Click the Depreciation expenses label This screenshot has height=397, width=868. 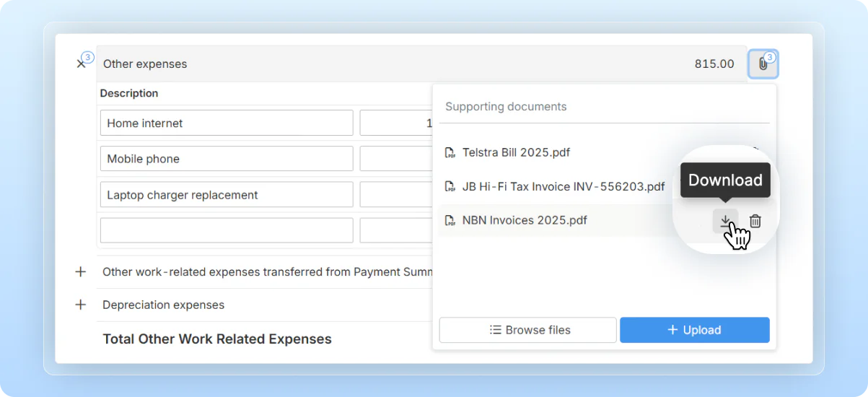click(163, 305)
